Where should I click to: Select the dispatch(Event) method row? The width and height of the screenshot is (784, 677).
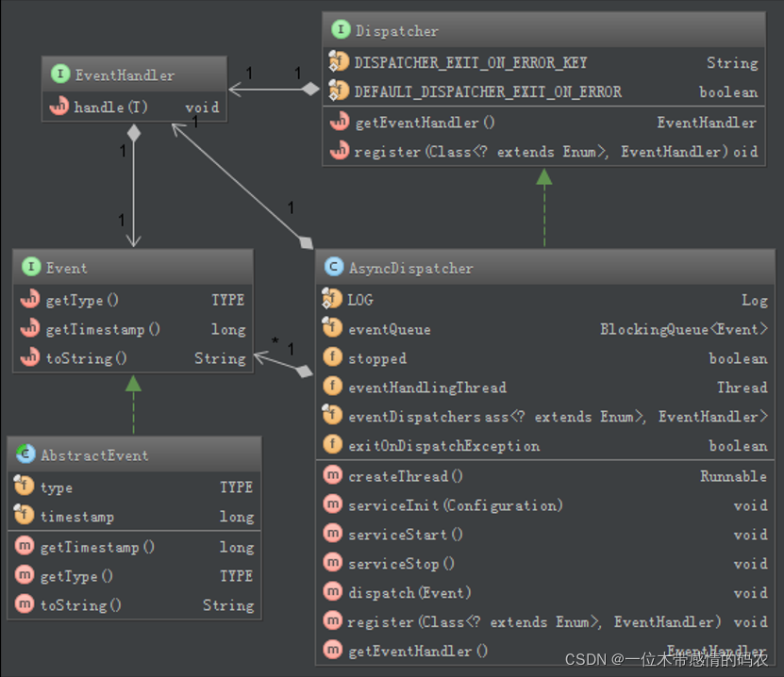pos(409,593)
